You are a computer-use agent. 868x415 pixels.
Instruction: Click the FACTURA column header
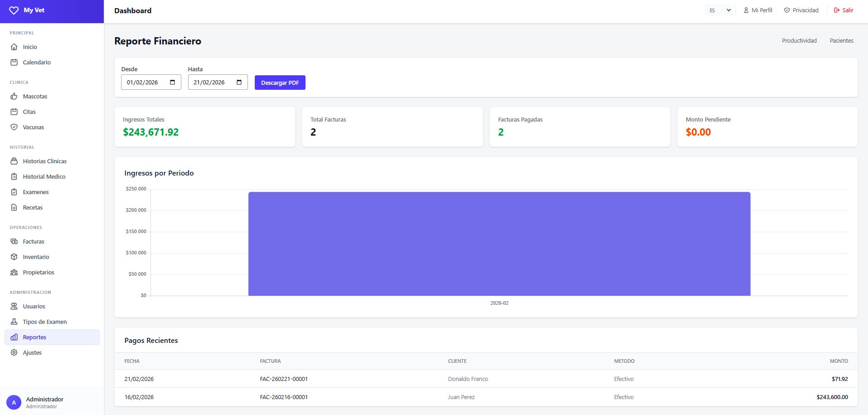click(271, 361)
